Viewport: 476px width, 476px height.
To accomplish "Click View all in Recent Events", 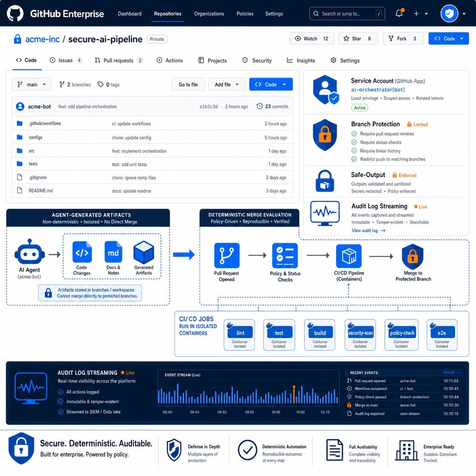I will coord(451,372).
